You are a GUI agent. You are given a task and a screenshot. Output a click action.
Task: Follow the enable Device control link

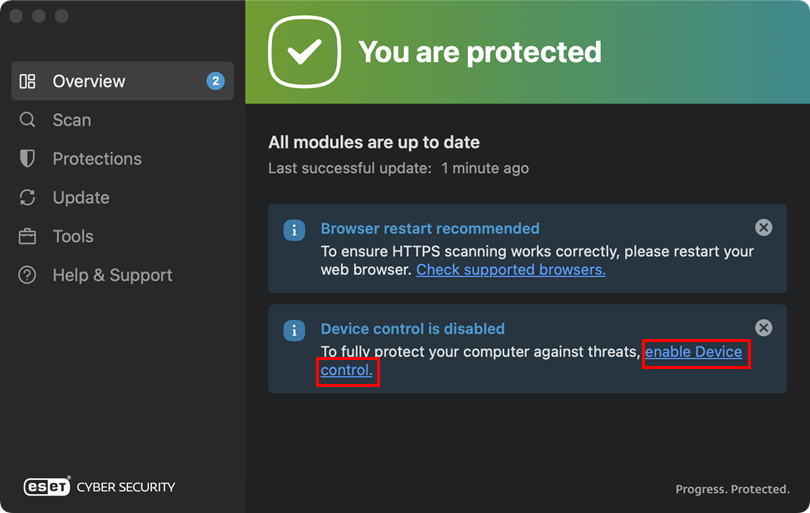tap(693, 352)
